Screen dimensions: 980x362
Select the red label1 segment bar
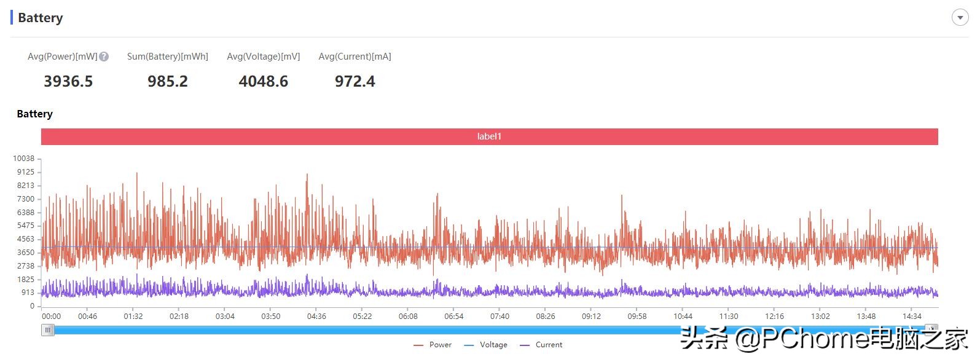tap(490, 136)
